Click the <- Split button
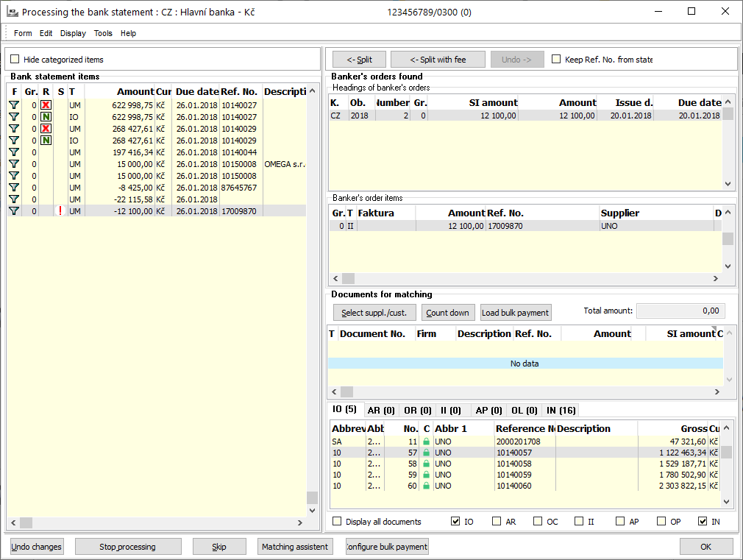 coord(359,60)
